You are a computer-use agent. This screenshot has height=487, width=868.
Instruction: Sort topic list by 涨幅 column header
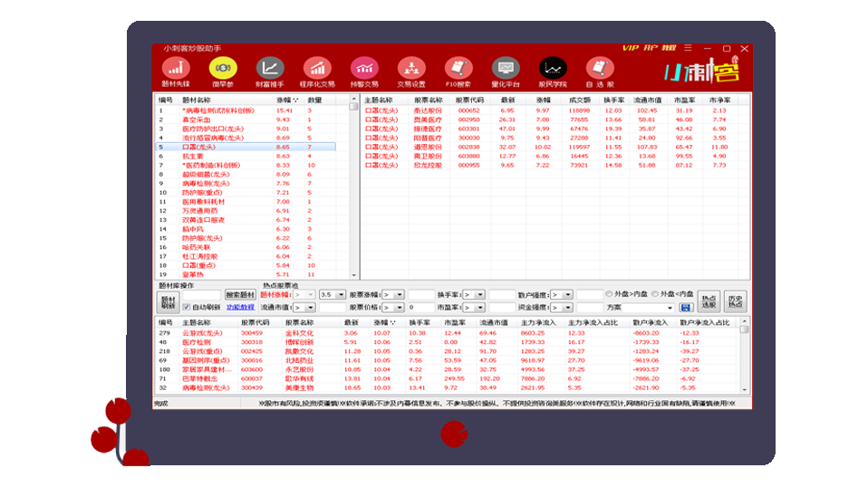click(x=287, y=100)
